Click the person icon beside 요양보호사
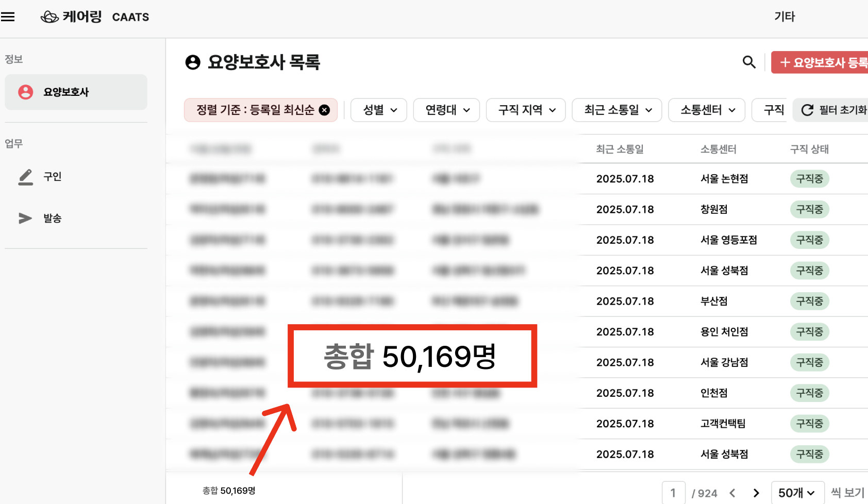The image size is (868, 504). (x=26, y=92)
